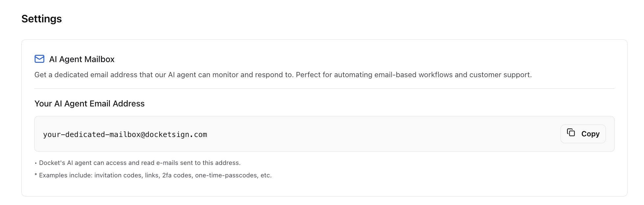This screenshot has width=644, height=205.
Task: Select the your-dedicated-mailbox@docketsign.com email address text
Action: [x=125, y=134]
